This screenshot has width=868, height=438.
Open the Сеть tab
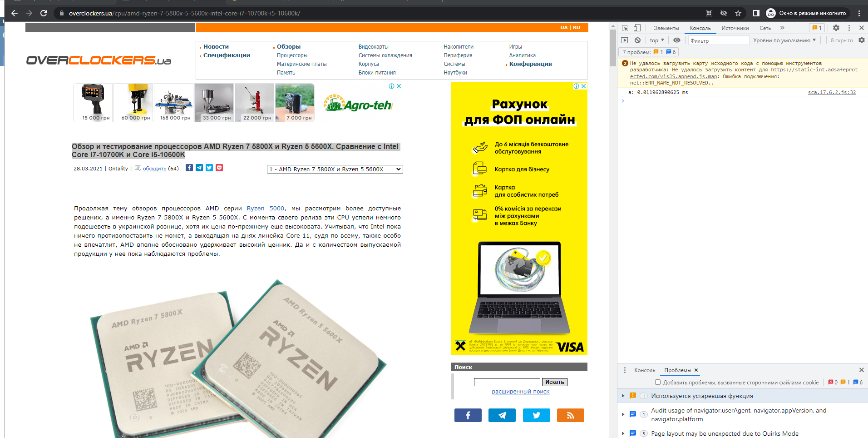(x=765, y=28)
